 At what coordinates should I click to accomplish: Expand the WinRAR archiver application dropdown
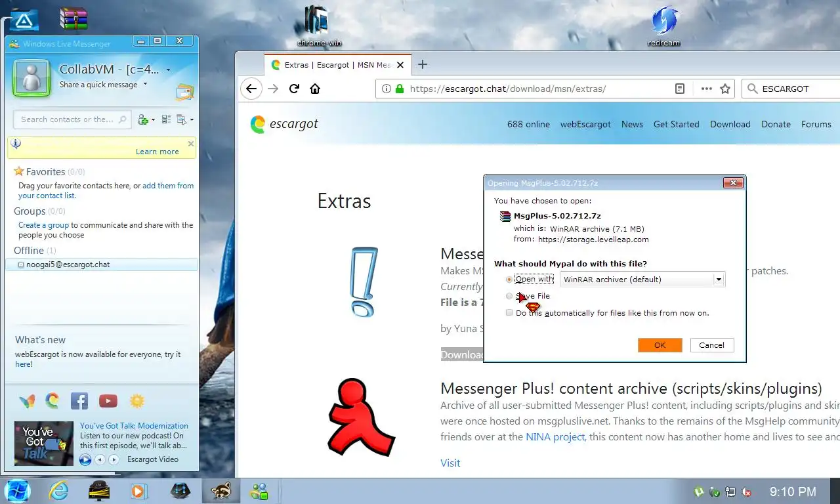point(719,280)
